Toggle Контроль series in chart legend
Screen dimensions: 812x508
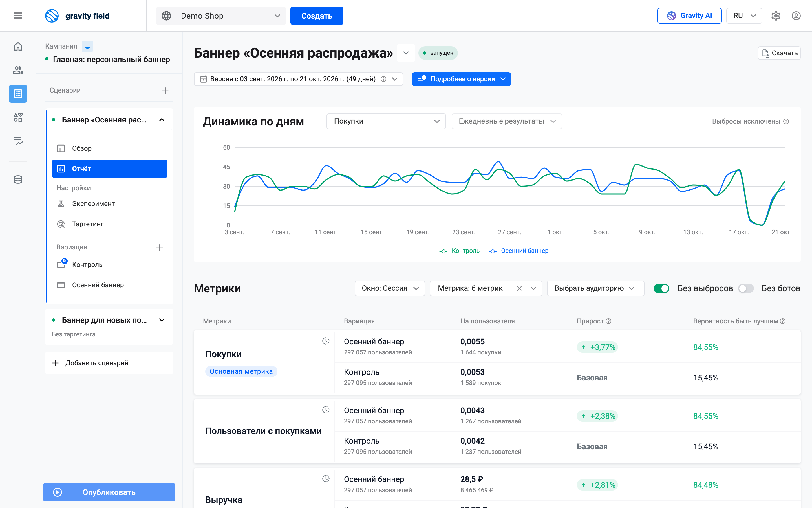(x=459, y=251)
